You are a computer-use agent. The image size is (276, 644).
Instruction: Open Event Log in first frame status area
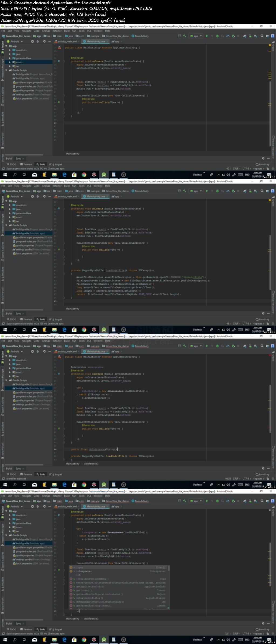[263, 164]
